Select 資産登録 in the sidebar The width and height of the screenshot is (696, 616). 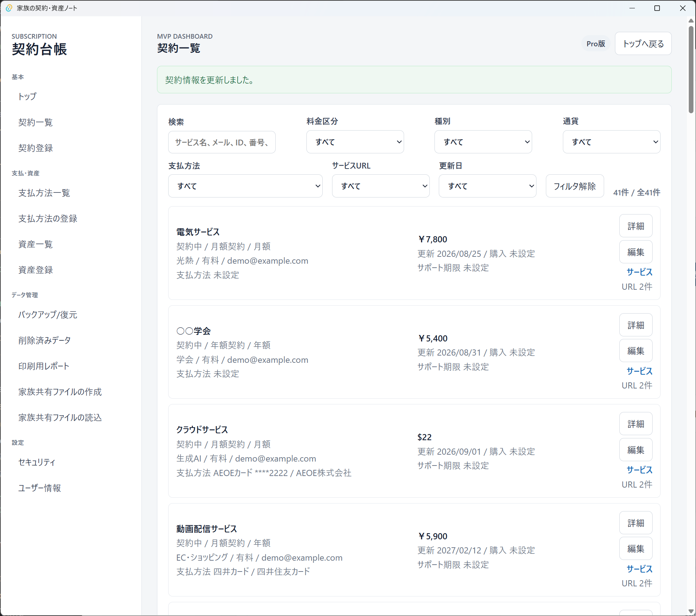tap(35, 270)
